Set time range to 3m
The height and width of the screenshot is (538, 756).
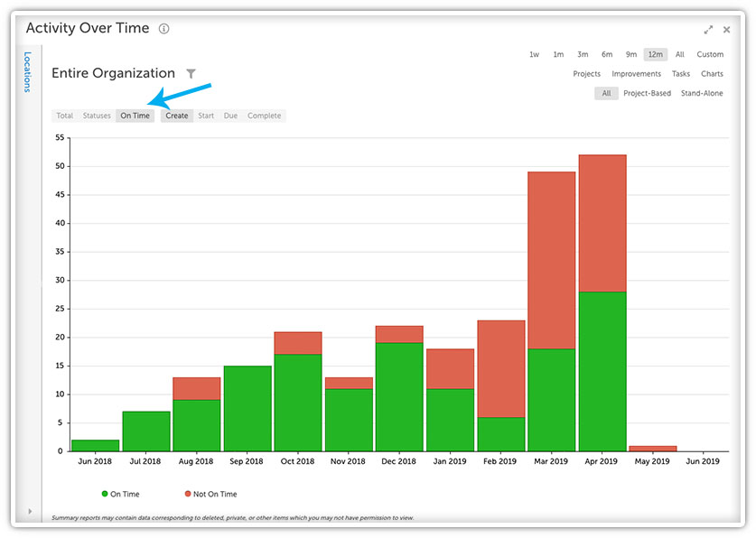583,54
